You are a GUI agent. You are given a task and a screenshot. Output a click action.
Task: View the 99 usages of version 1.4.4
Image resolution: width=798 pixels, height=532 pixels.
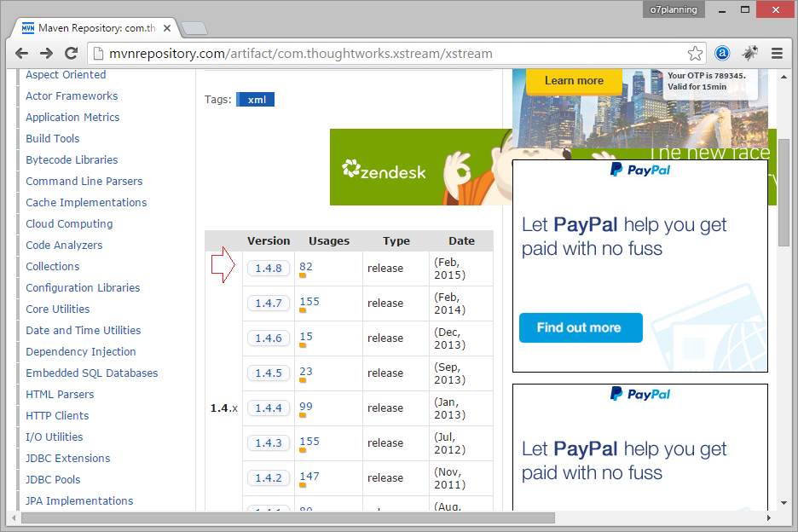(x=306, y=407)
